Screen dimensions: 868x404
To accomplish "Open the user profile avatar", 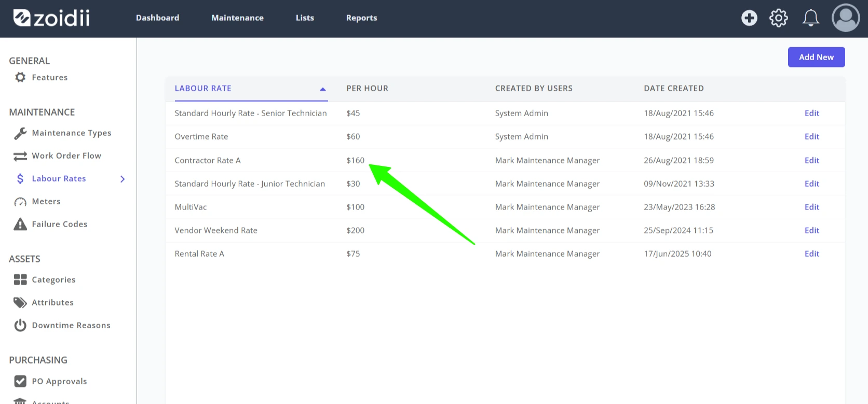I will coord(846,18).
